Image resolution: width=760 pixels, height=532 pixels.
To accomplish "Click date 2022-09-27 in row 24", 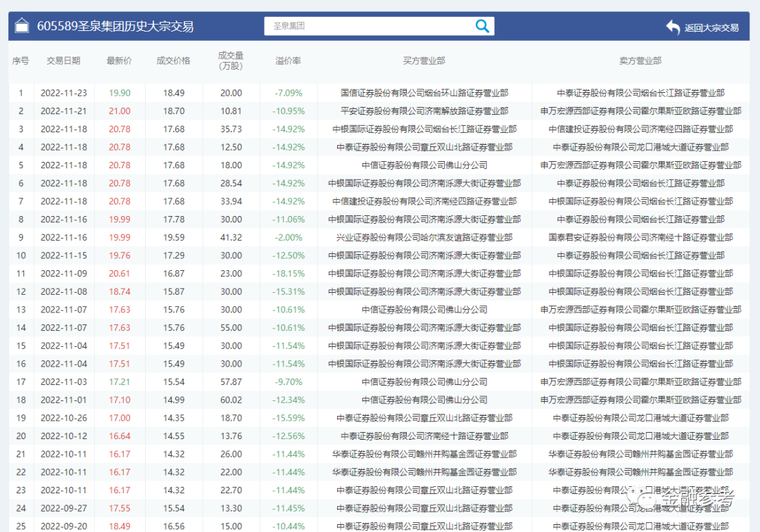I will [x=63, y=508].
